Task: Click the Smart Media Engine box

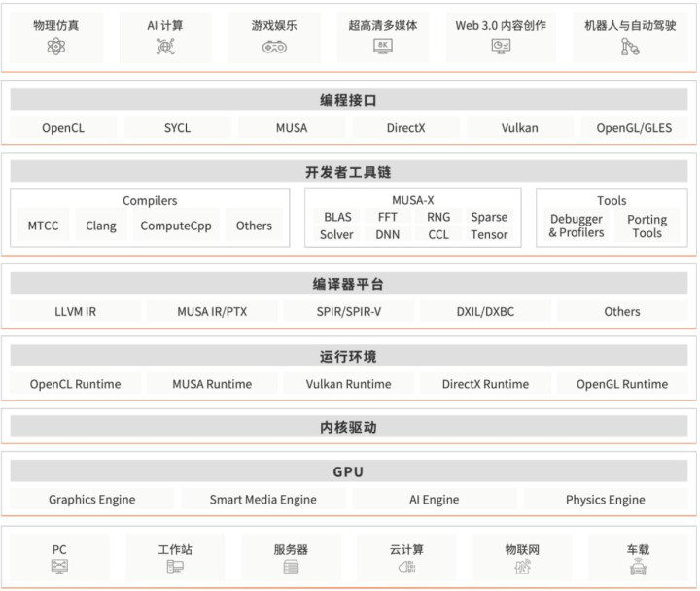Action: pyautogui.click(x=262, y=500)
